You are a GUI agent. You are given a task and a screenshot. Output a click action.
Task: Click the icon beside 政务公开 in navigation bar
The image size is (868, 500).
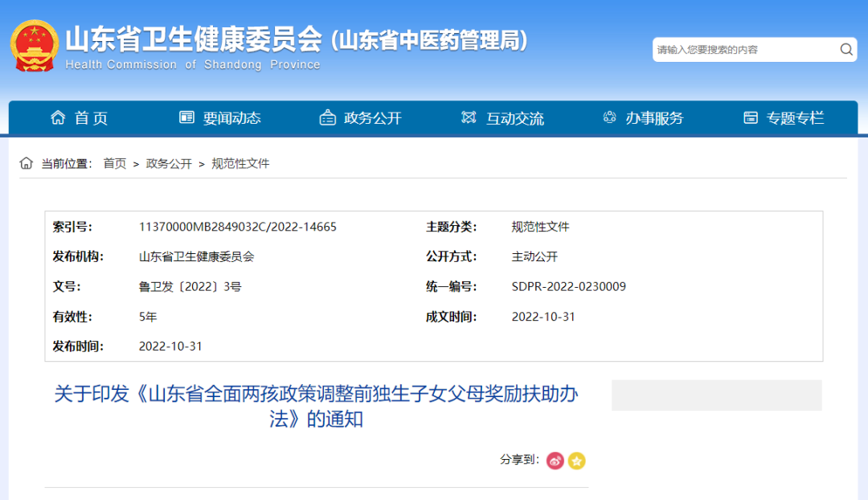(327, 118)
